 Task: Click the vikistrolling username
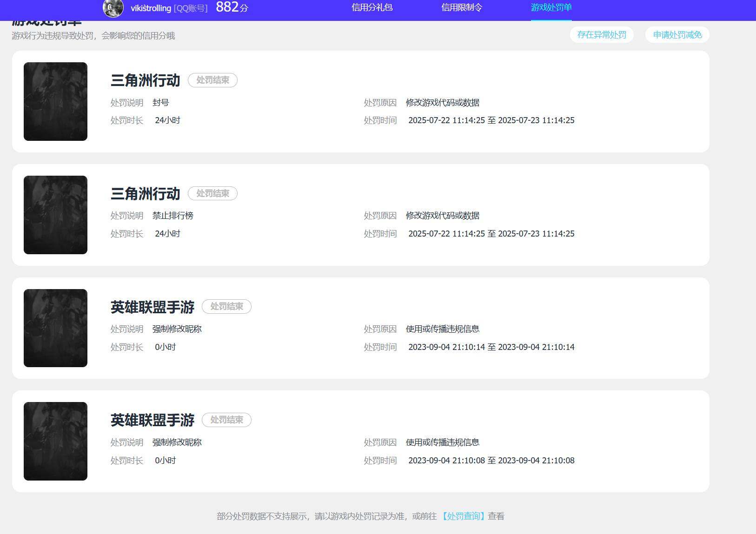point(151,8)
